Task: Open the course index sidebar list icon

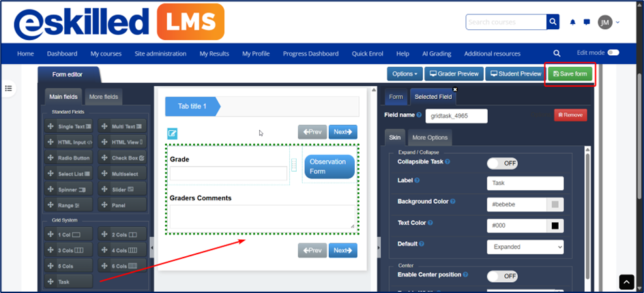Action: point(9,89)
